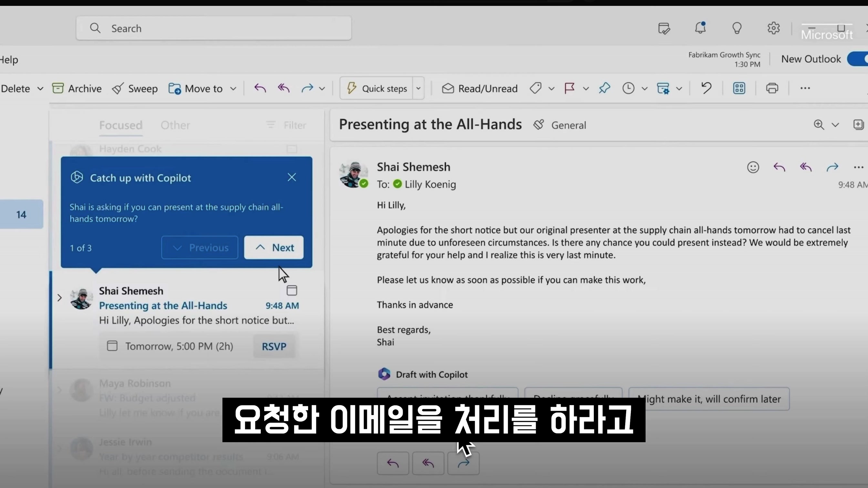Click Move to button
The image size is (868, 488).
click(196, 88)
